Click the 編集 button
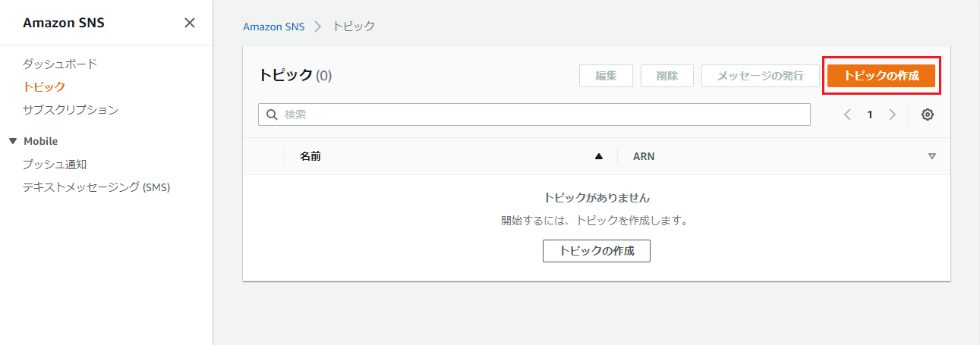The width and height of the screenshot is (980, 345). tap(606, 76)
